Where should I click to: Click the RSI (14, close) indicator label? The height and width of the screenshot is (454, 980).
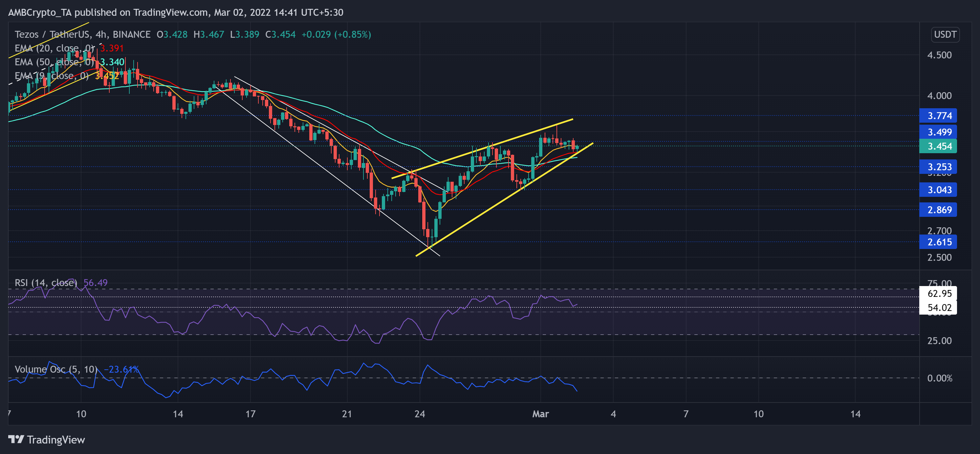click(46, 282)
